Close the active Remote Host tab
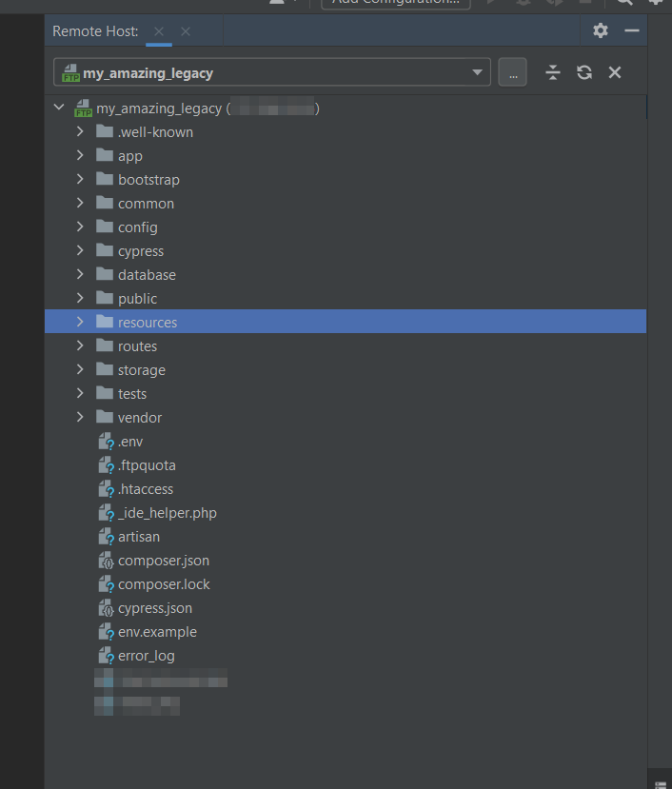Viewport: 672px width, 789px height. click(159, 31)
